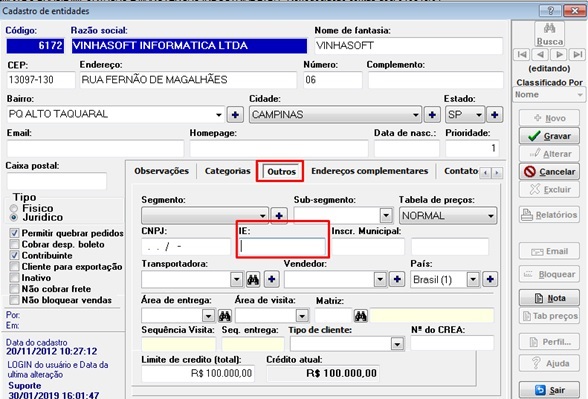Select the Fisico radio button
The width and height of the screenshot is (588, 399).
14,208
